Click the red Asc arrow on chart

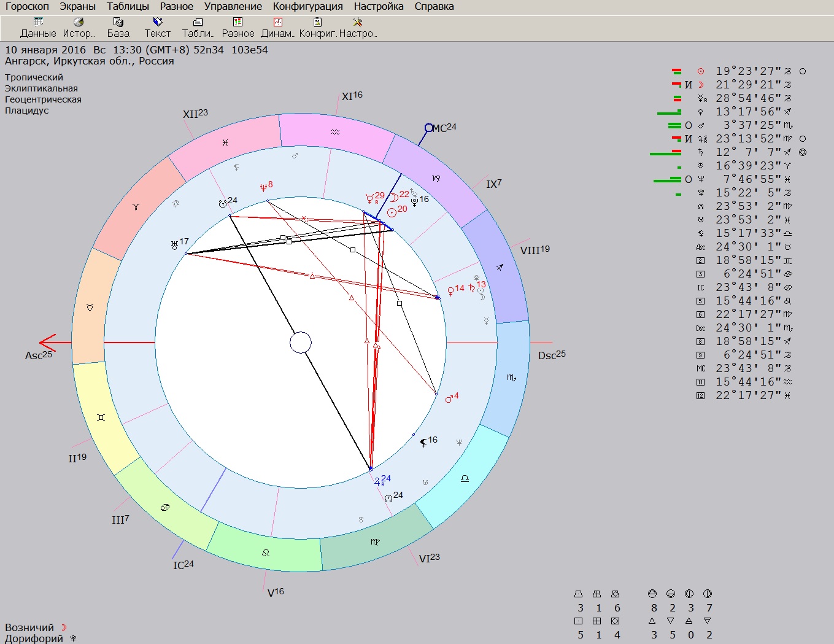pos(48,343)
